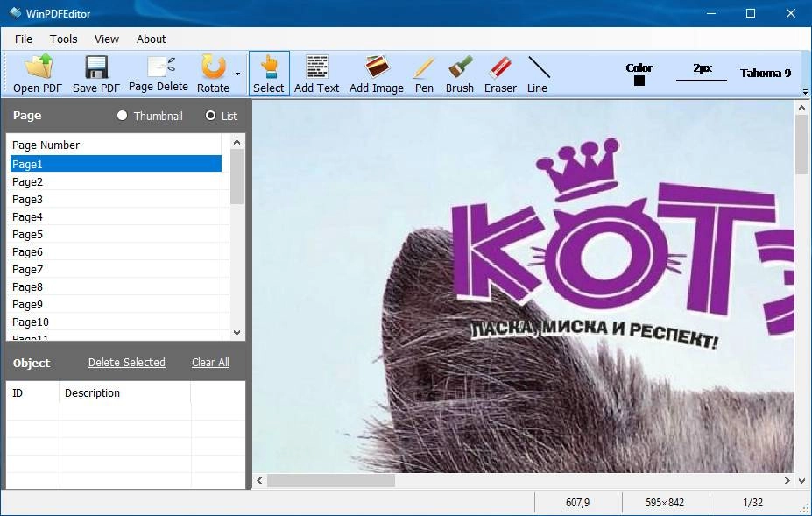Click the 595×842 page size status
The image size is (812, 516).
pos(665,503)
